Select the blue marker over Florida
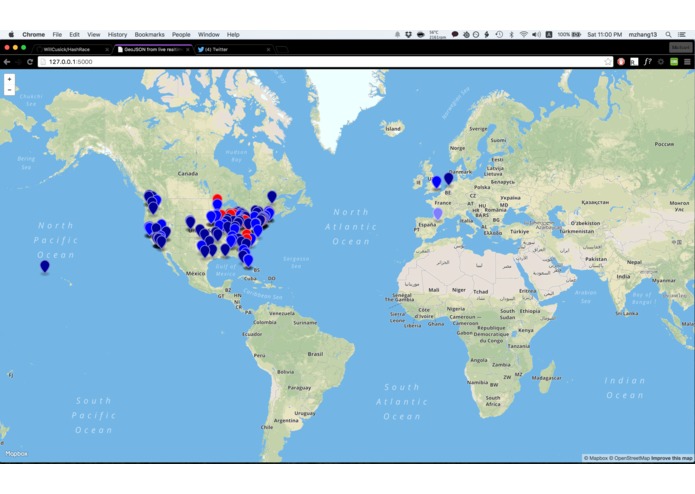Screen dimensions: 695x494 [x=248, y=260]
